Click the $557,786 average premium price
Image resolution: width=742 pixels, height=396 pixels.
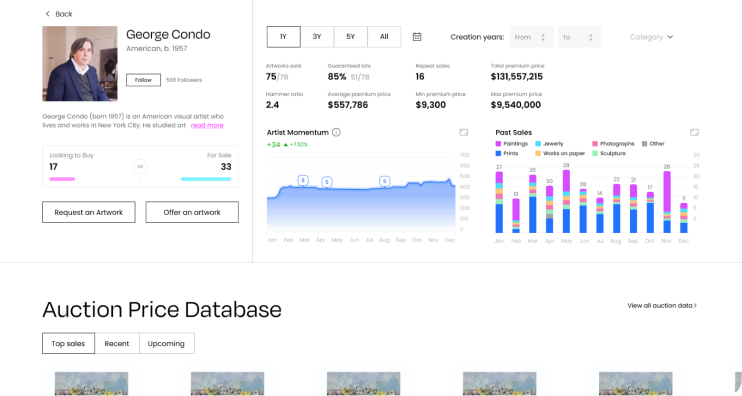click(x=348, y=105)
